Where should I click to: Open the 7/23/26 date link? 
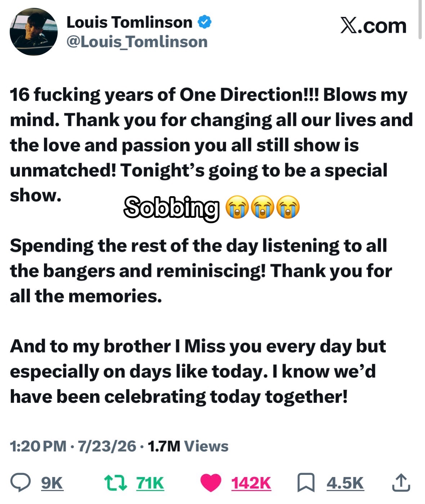click(107, 446)
